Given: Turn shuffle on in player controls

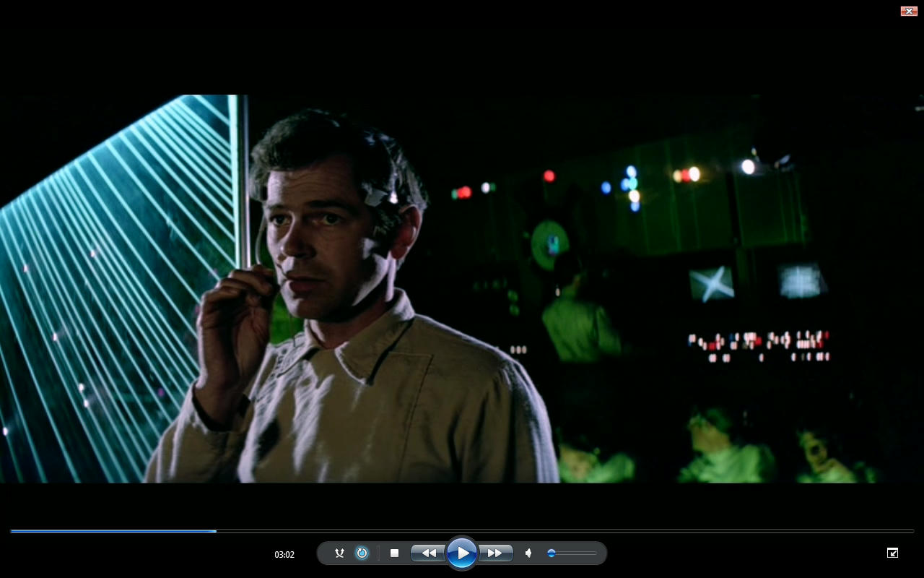Looking at the screenshot, I should point(339,553).
